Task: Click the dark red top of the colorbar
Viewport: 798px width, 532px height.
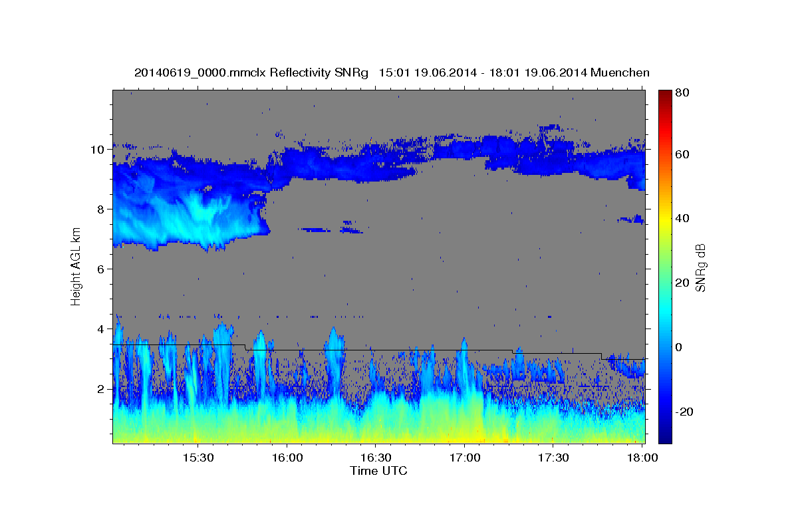Action: coord(665,96)
